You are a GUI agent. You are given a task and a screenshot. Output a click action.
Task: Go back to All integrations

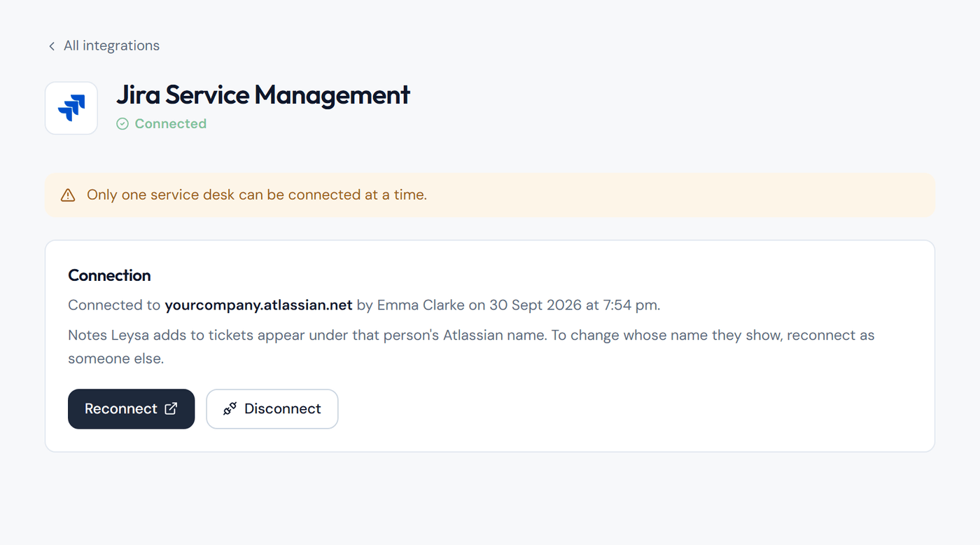tap(104, 46)
